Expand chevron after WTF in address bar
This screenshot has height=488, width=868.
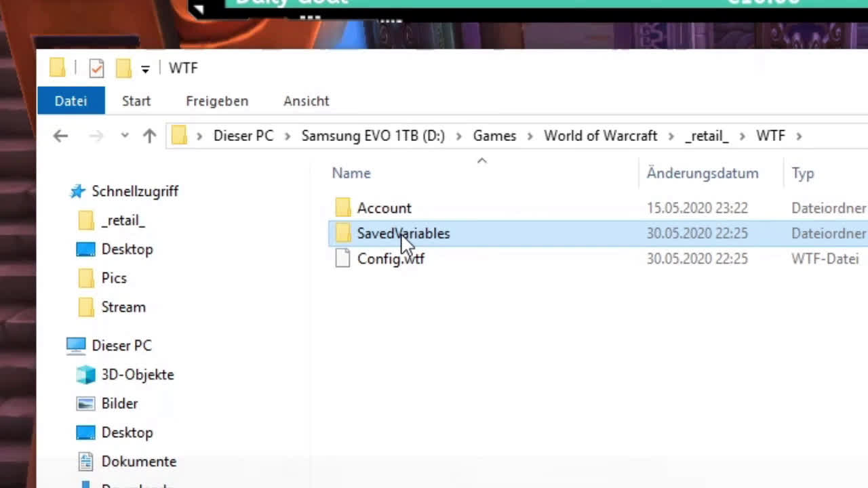coord(799,136)
